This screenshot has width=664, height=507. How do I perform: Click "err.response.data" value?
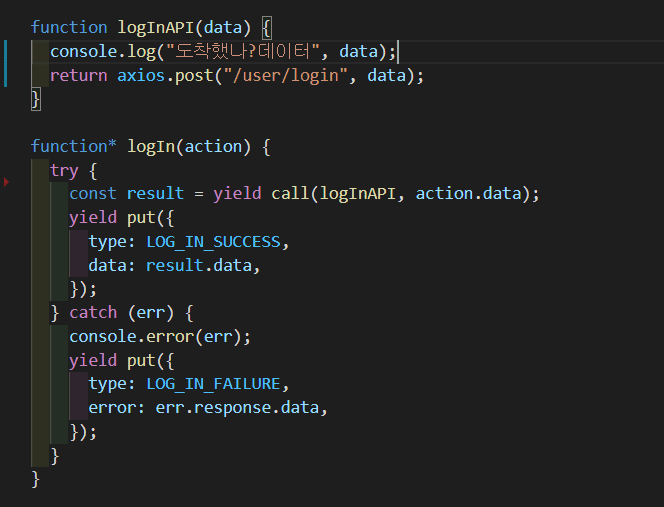237,408
